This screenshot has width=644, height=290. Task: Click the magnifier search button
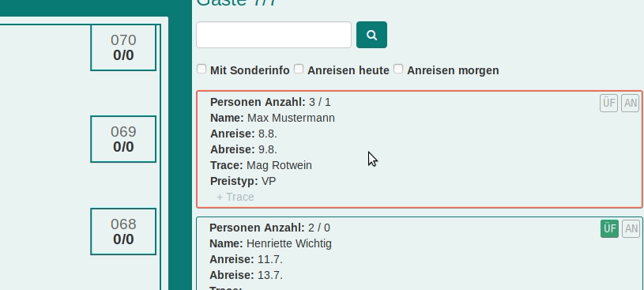(371, 35)
